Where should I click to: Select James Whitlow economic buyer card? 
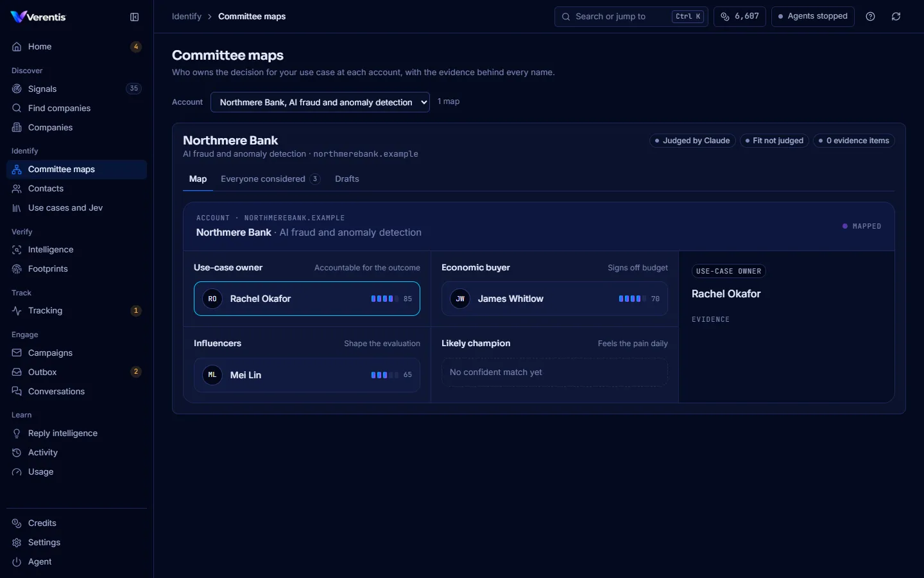tap(554, 299)
